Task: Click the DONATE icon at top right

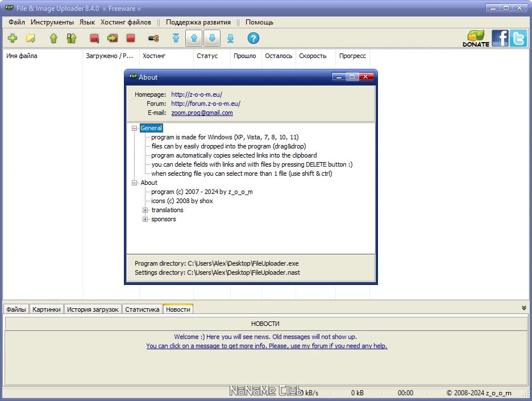Action: click(x=475, y=38)
